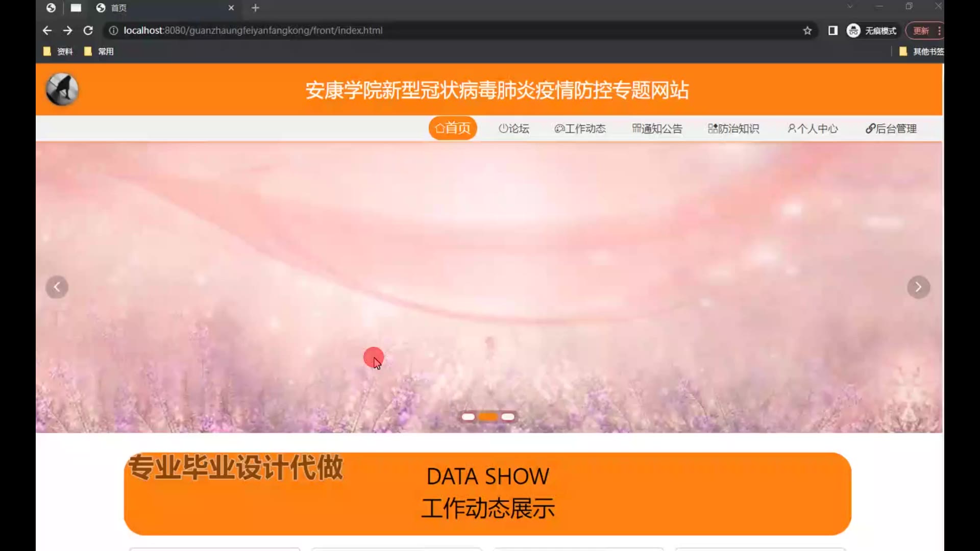
Task: Click the site info icon in address bar
Action: (x=113, y=31)
